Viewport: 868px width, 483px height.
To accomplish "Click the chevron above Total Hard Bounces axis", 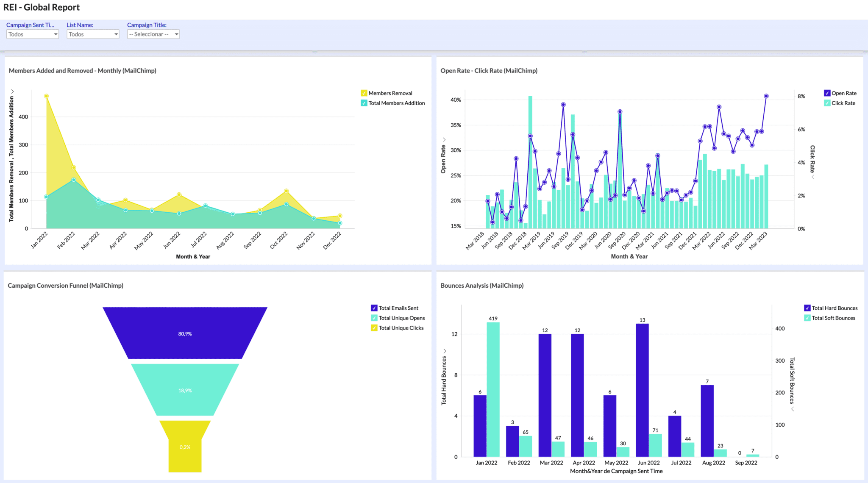I will coord(445,351).
